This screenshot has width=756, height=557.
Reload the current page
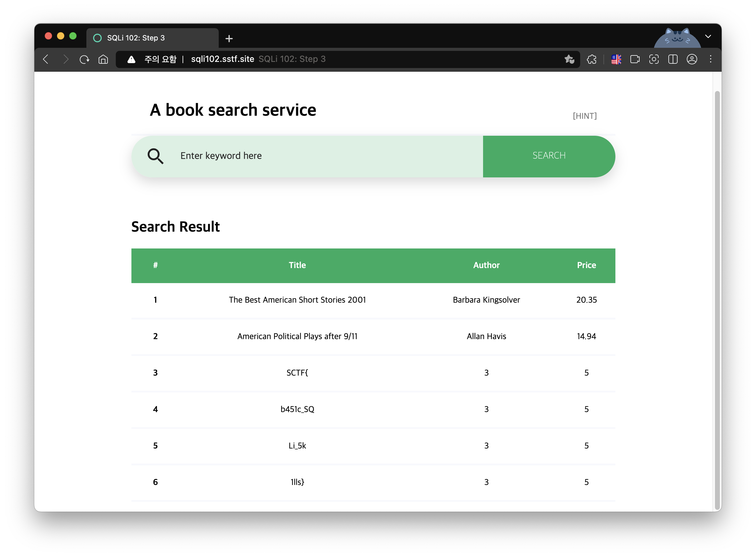(x=84, y=59)
